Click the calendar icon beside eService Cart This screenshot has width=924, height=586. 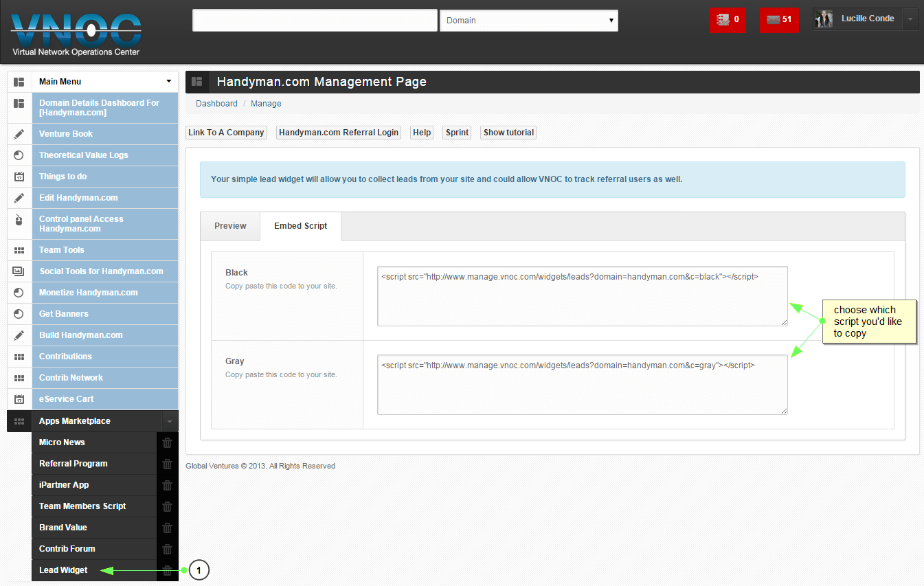(x=19, y=399)
